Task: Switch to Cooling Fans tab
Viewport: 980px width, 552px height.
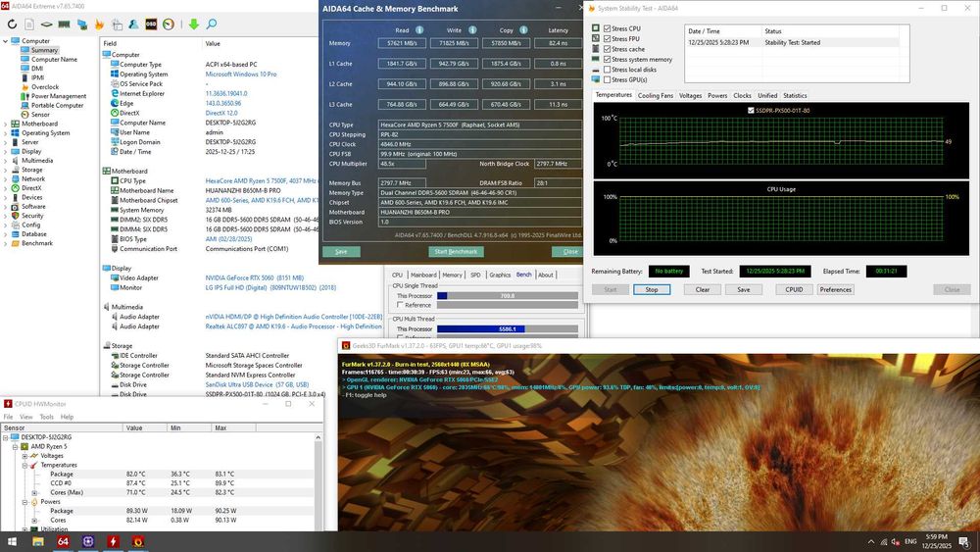Action: tap(655, 96)
